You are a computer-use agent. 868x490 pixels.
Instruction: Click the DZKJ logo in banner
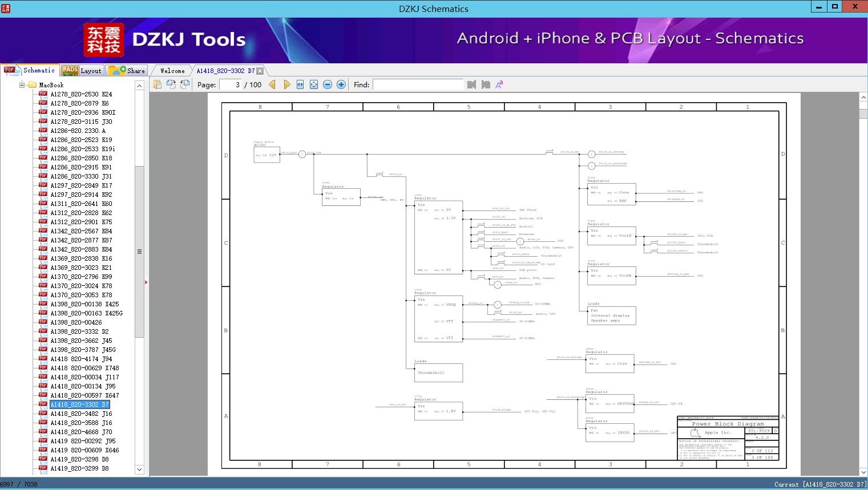tap(103, 40)
